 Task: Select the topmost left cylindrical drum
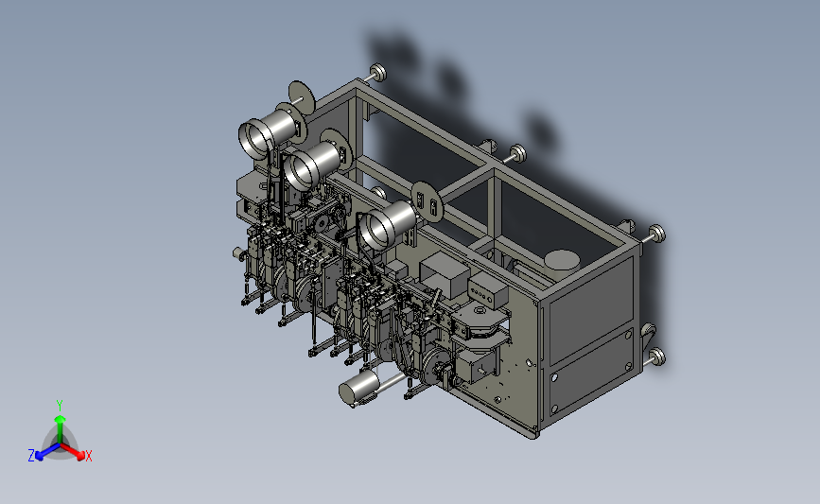[268, 132]
